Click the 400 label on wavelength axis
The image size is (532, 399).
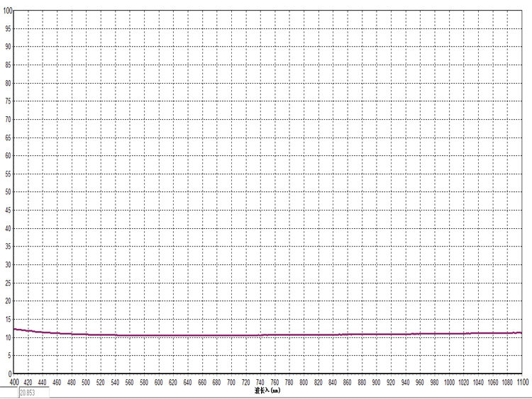pos(14,382)
